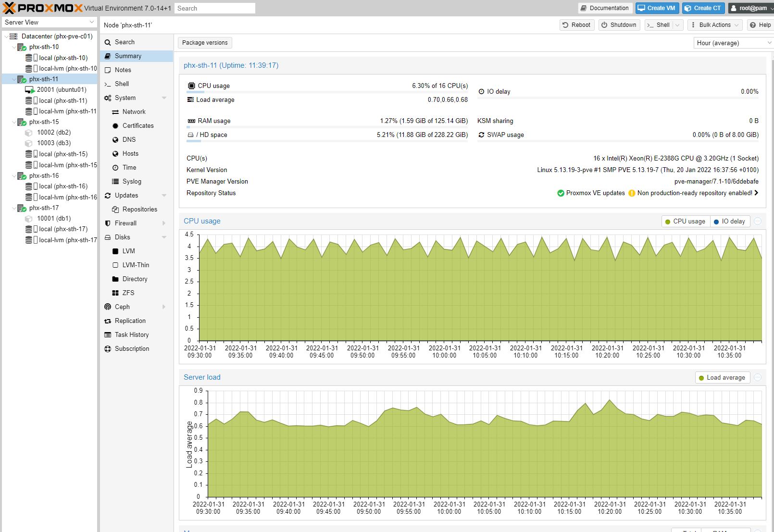This screenshot has height=532, width=774.
Task: Open the Notes tab
Action: (123, 70)
